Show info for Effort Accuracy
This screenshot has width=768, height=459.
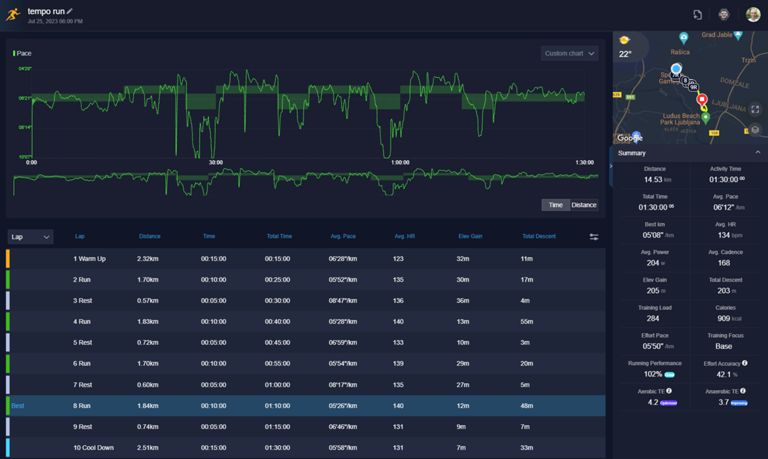(x=744, y=363)
